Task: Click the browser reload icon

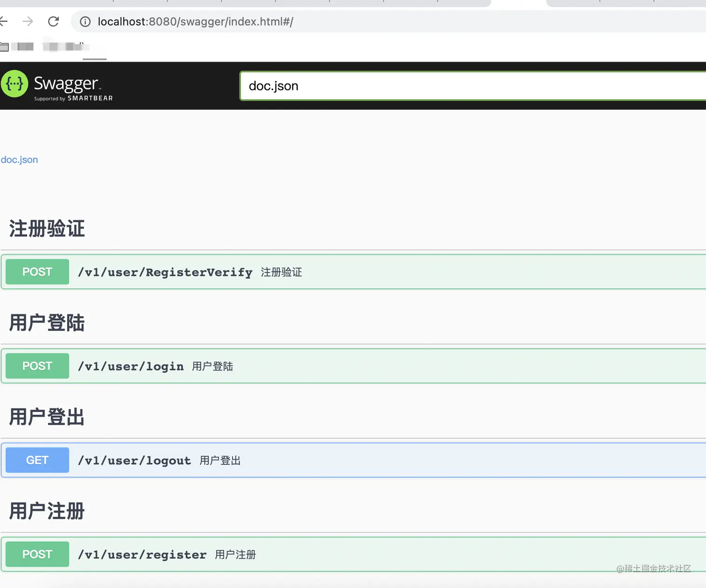Action: [53, 21]
